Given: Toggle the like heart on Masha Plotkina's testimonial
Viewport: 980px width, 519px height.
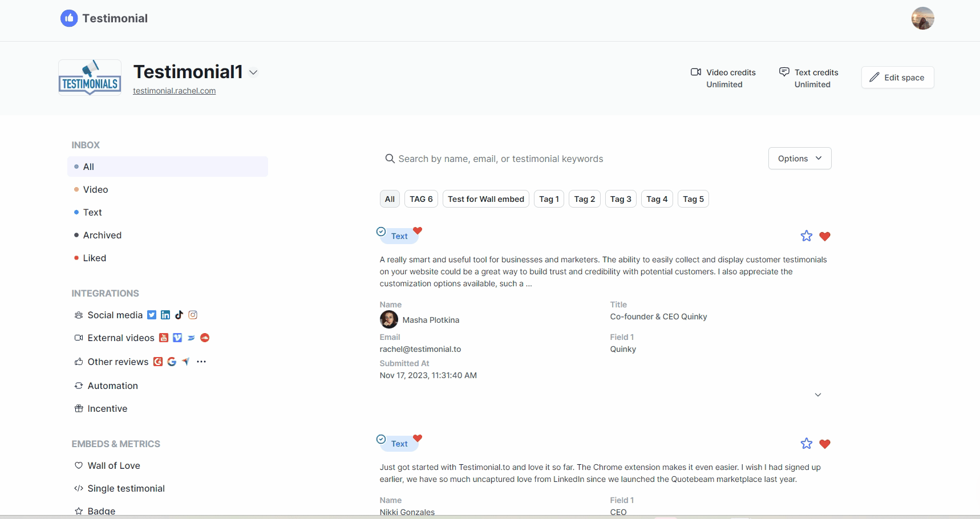Looking at the screenshot, I should [825, 236].
